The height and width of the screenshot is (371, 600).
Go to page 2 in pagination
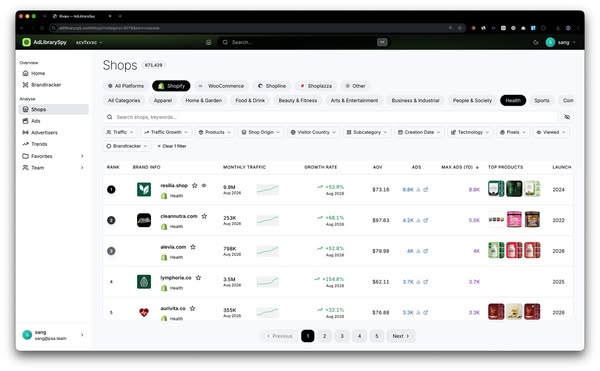pyautogui.click(x=324, y=336)
